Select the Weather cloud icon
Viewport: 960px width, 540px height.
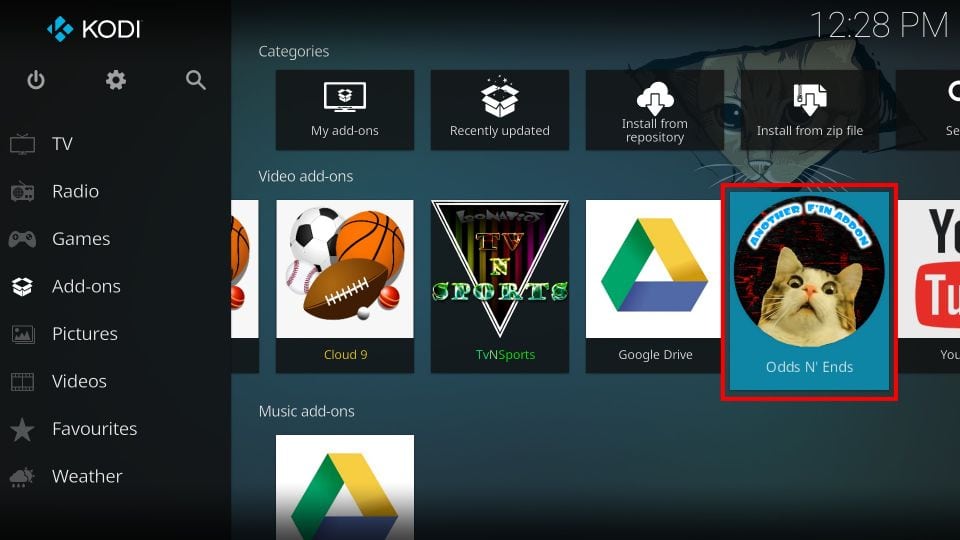[x=22, y=476]
